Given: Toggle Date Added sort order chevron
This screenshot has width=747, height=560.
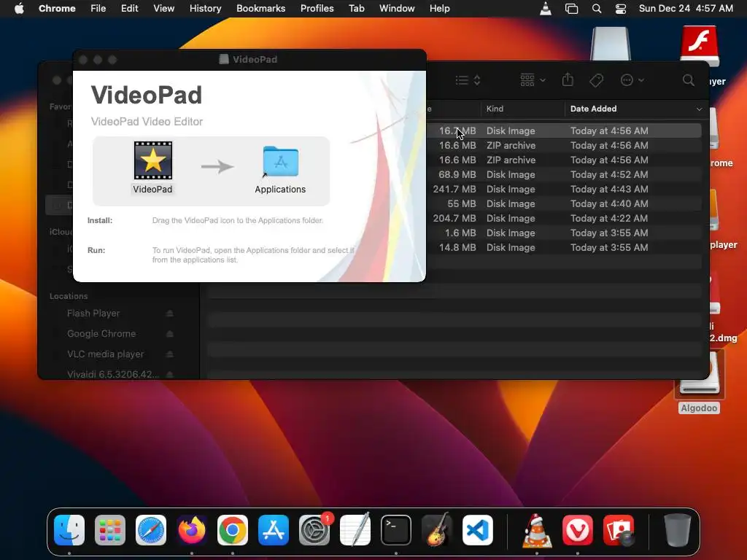Looking at the screenshot, I should coord(699,109).
